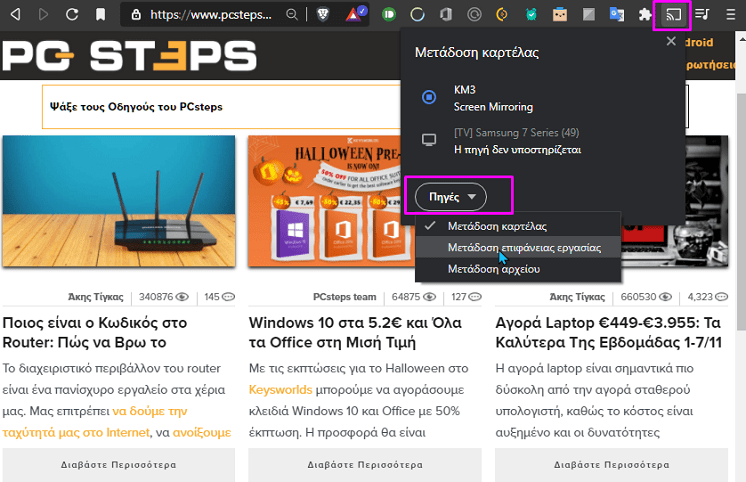This screenshot has width=746, height=482.
Task: Reload the page with the refresh icon
Action: (x=72, y=14)
